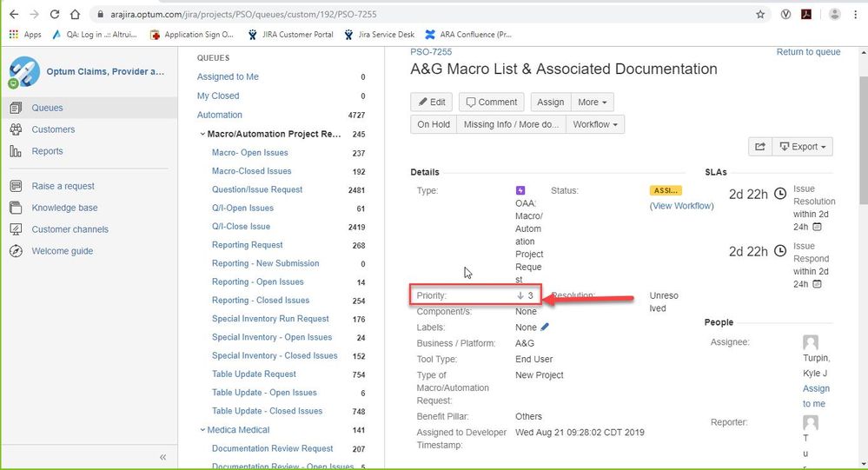This screenshot has height=470, width=868.
Task: Open the Automation queue
Action: point(219,116)
